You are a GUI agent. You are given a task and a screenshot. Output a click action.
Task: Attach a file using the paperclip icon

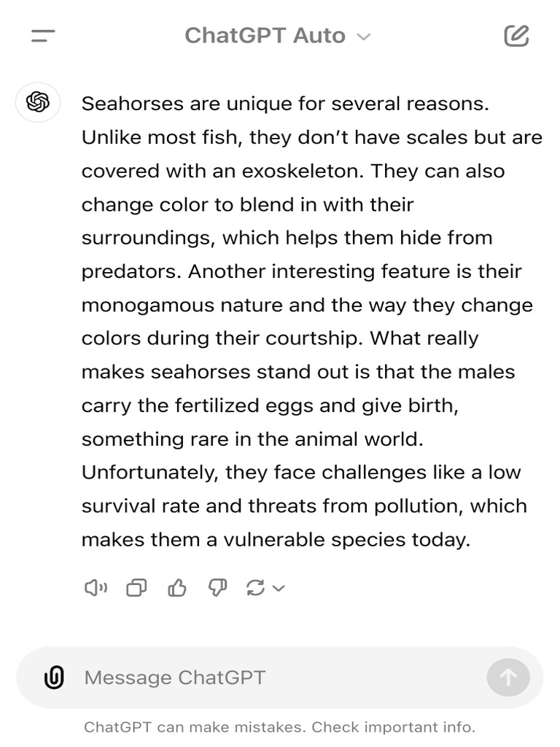point(54,678)
